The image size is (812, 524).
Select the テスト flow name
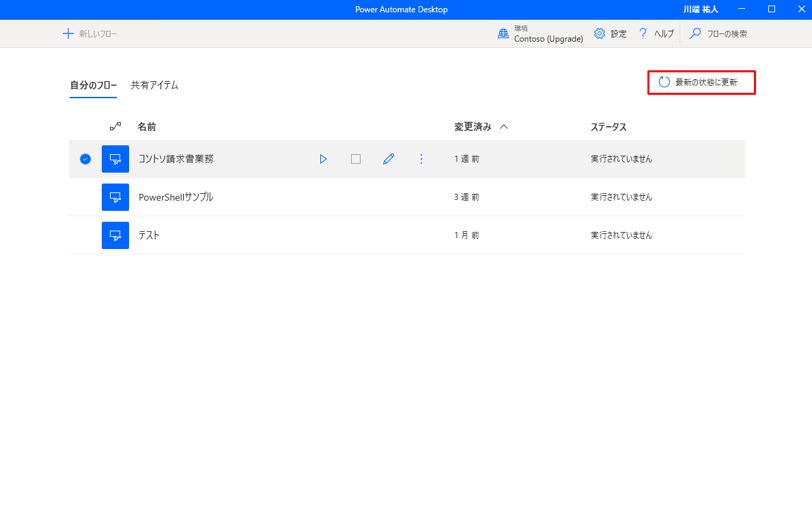(x=149, y=235)
